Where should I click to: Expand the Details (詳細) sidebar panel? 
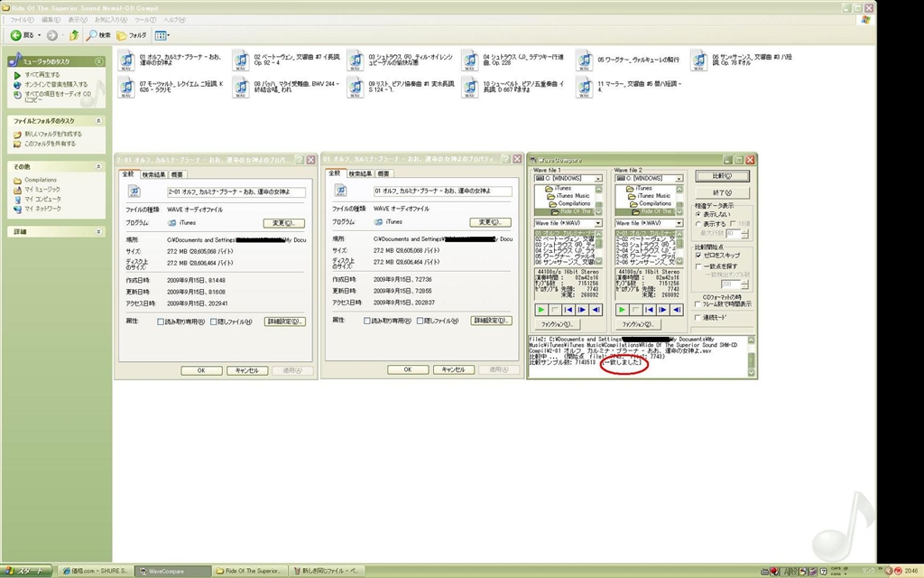coord(99,232)
